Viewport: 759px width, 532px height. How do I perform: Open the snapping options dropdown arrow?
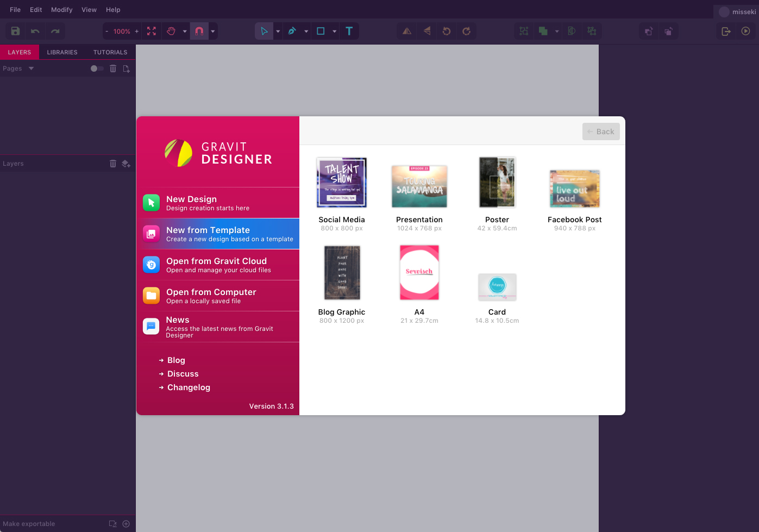coord(213,32)
